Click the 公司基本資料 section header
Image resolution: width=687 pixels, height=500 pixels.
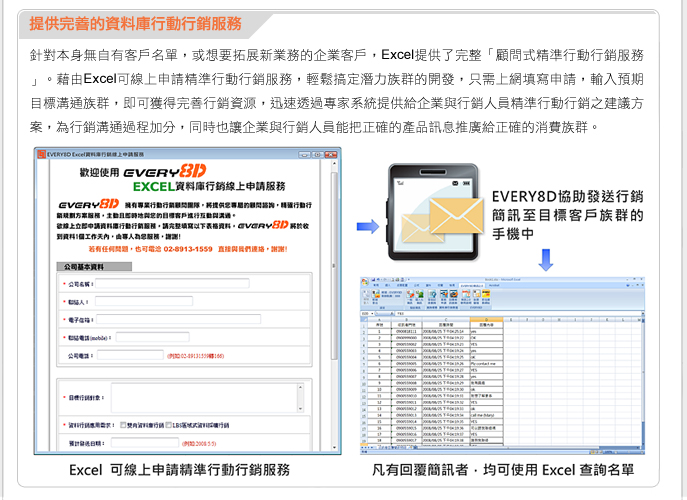[94, 266]
